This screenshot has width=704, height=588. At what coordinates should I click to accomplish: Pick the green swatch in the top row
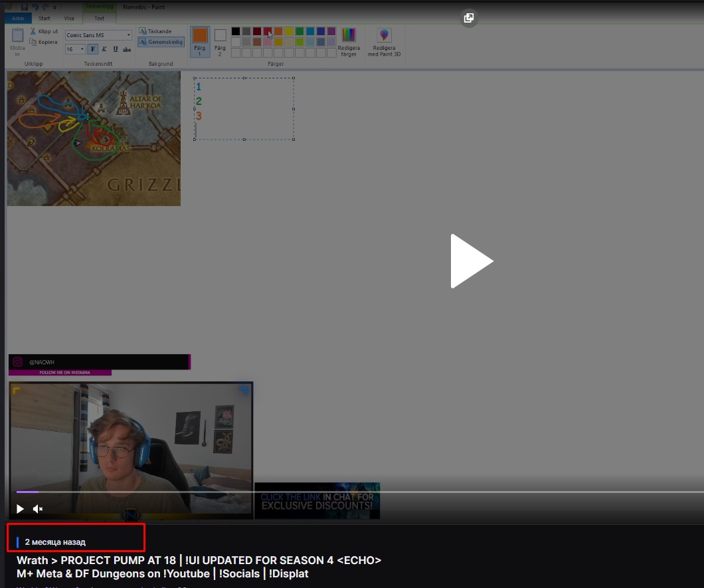(300, 31)
